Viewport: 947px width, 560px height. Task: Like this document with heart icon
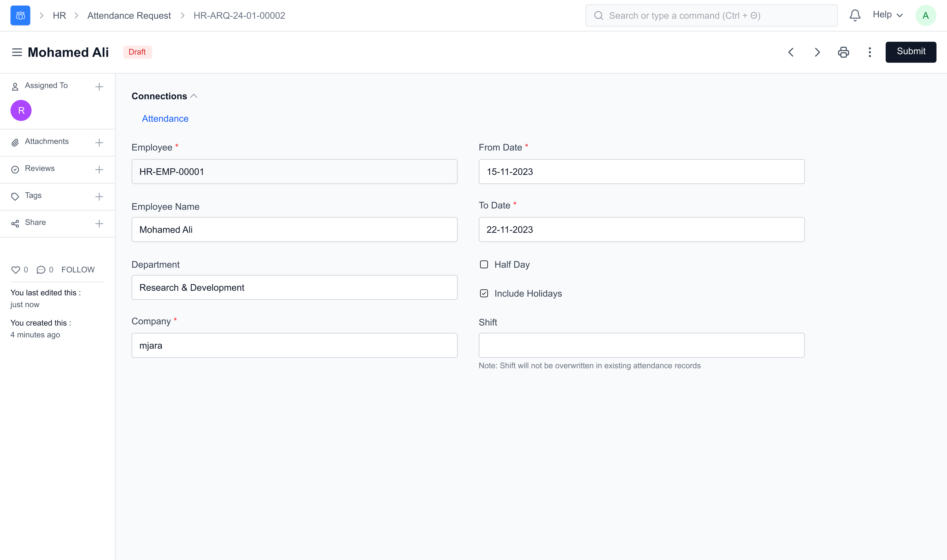pyautogui.click(x=15, y=270)
